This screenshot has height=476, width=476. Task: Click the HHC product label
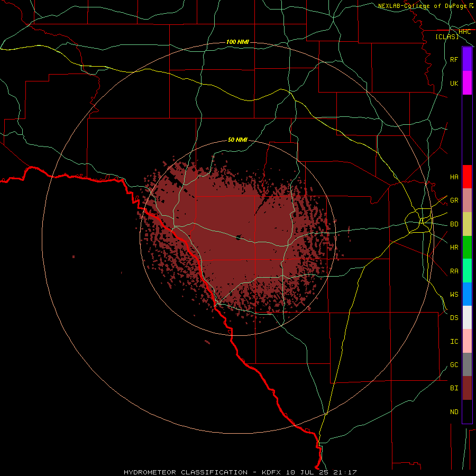[465, 32]
